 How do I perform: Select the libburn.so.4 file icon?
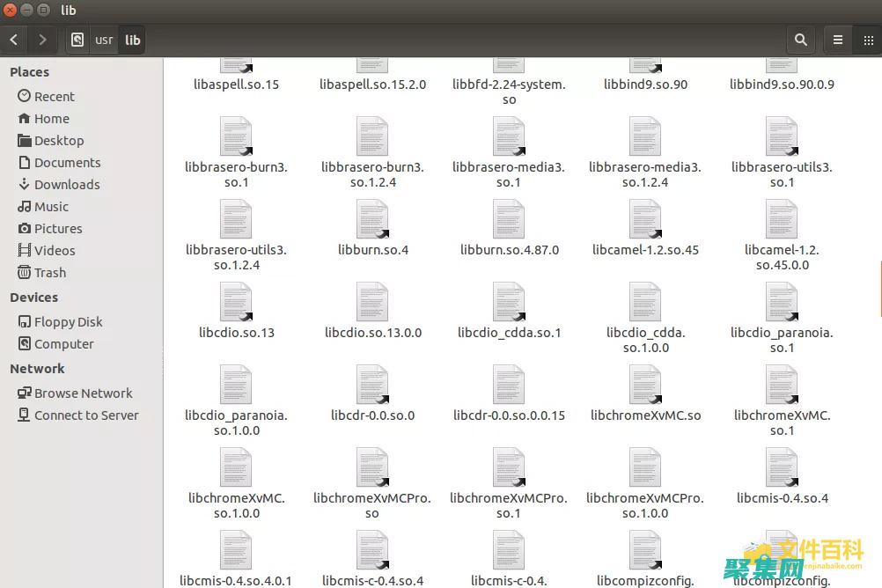tap(372, 219)
